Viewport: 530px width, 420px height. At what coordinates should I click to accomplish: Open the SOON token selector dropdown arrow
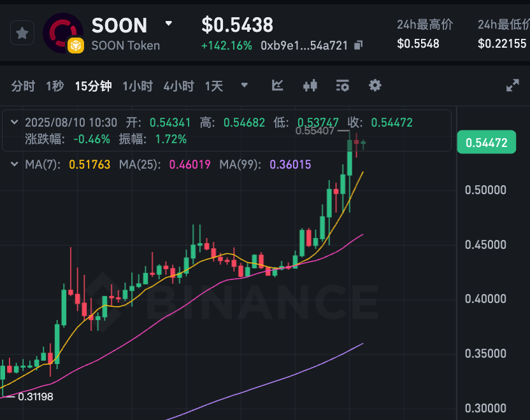(168, 24)
